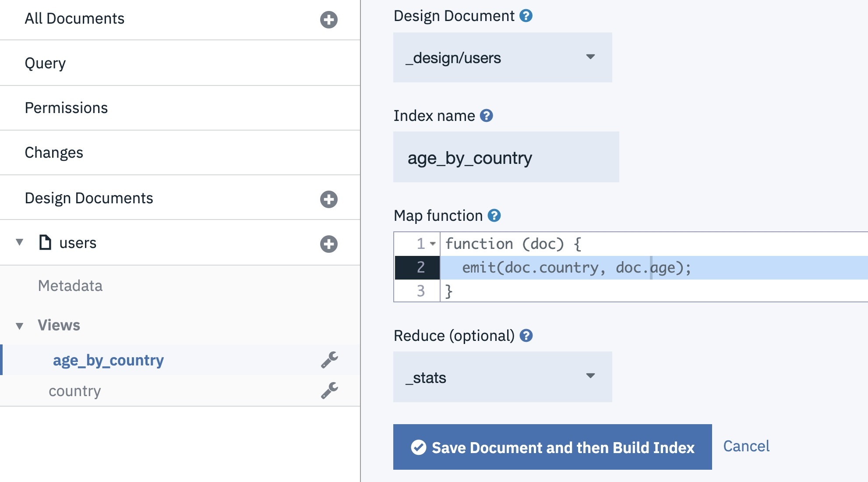Open the _design/users dropdown
Screen dimensions: 868x482
coord(502,57)
